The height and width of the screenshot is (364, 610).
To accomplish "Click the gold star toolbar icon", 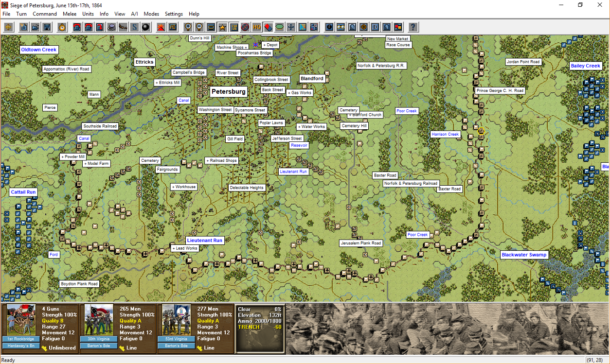I will pos(222,27).
